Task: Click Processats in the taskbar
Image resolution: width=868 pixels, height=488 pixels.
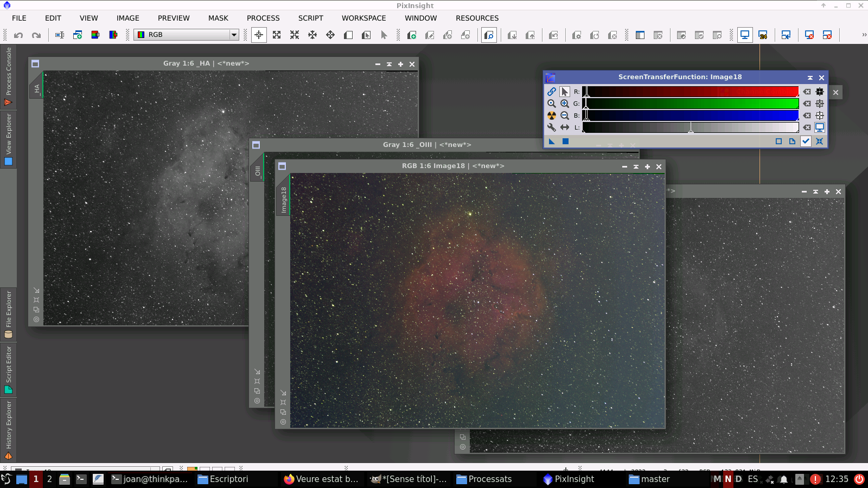Action: [486, 479]
